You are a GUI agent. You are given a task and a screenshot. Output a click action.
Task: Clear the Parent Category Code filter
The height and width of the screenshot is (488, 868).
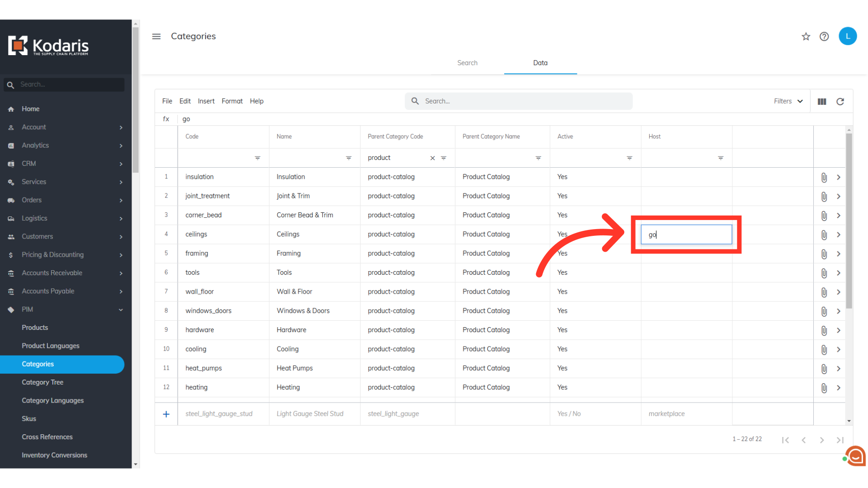tap(433, 158)
